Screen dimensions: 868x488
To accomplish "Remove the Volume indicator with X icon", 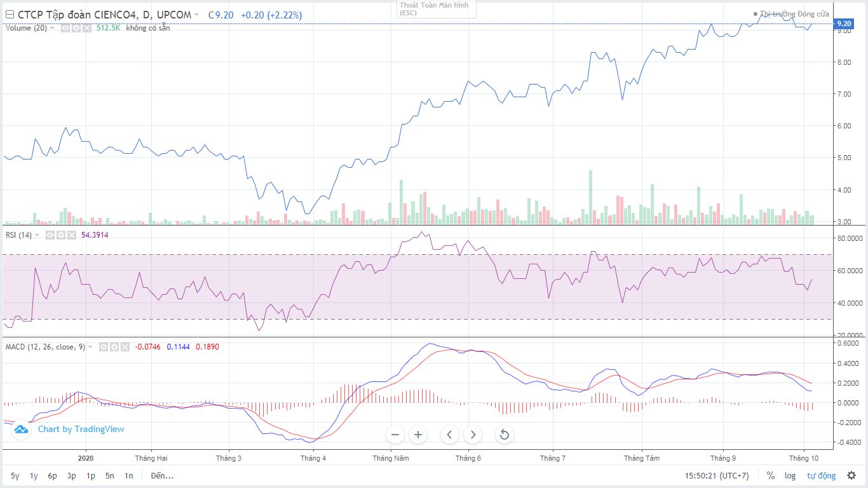I will (87, 28).
